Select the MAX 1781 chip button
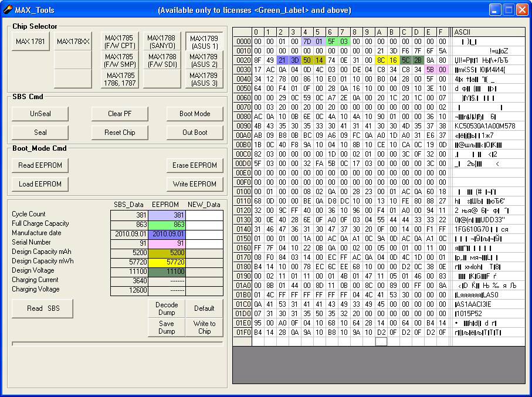 point(30,42)
